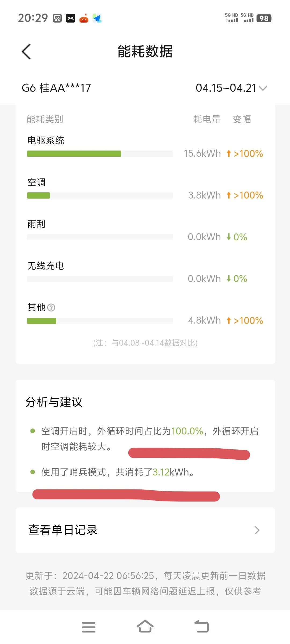Click the 其他 consumption bar
This screenshot has width=290, height=644.
100,321
